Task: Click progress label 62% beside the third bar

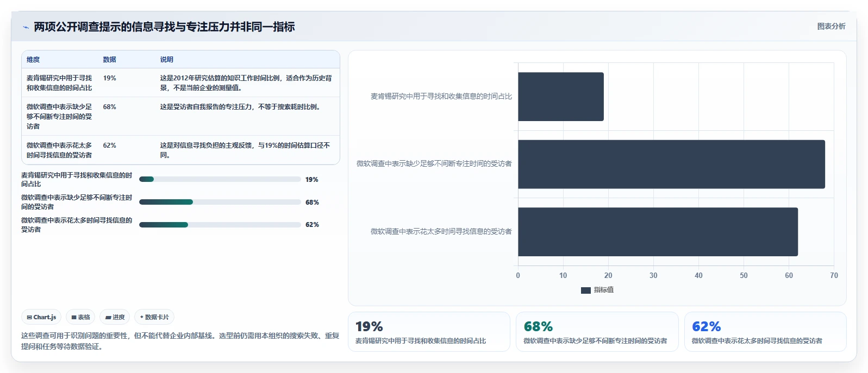Action: [312, 225]
